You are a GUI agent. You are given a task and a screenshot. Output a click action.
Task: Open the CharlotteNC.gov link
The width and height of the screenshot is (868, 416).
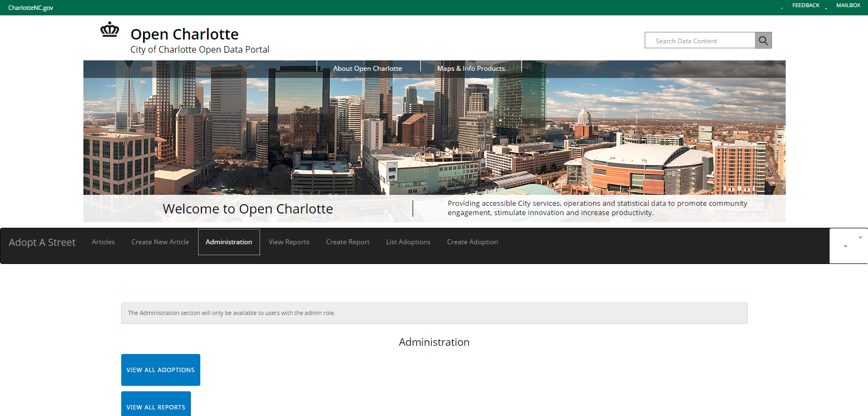[31, 8]
